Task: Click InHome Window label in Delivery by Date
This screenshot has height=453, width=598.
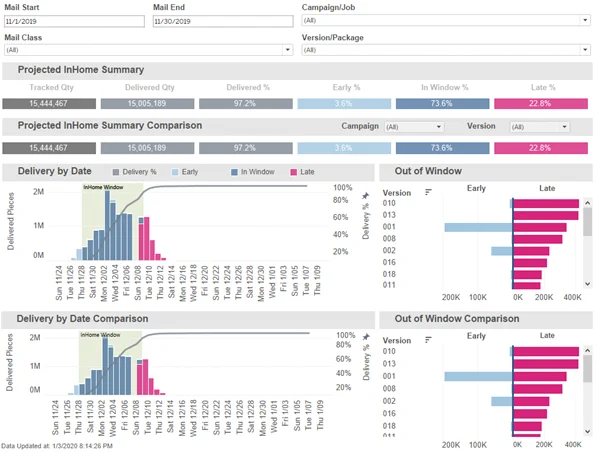Action: tap(103, 187)
